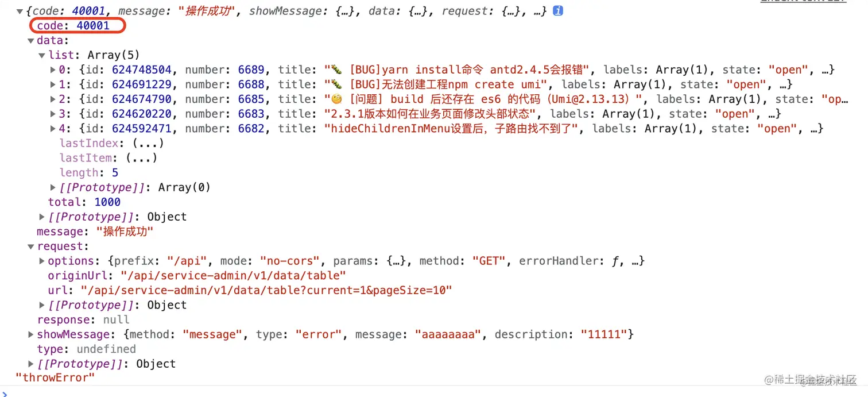This screenshot has width=868, height=397.
Task: Expand list item 3 with id 624620220
Action: point(53,114)
